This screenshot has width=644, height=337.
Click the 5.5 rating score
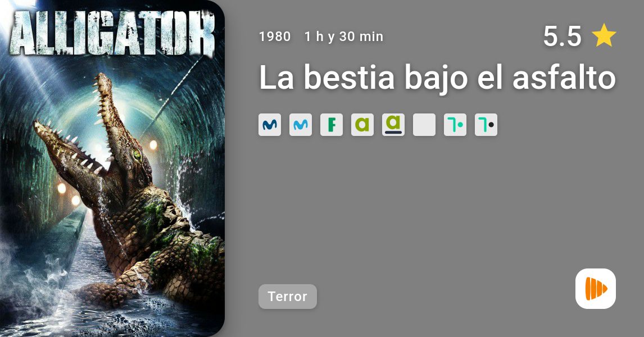click(563, 36)
